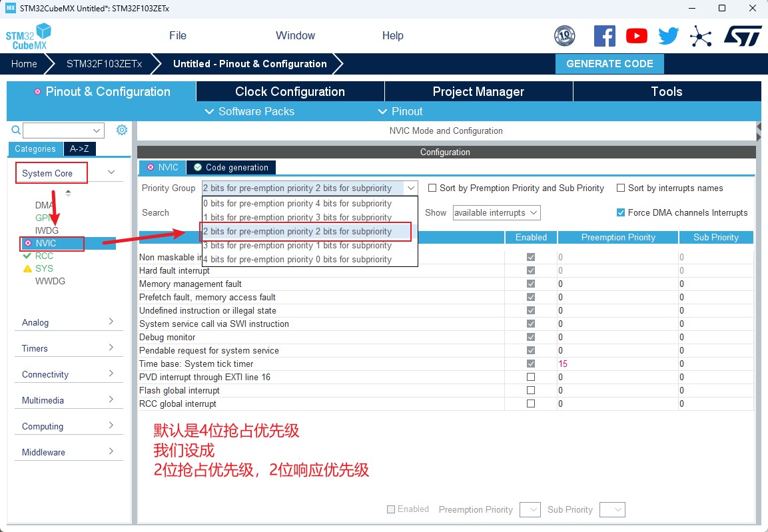Enable RCC global interrupt checkbox
The width and height of the screenshot is (768, 532).
tap(530, 403)
